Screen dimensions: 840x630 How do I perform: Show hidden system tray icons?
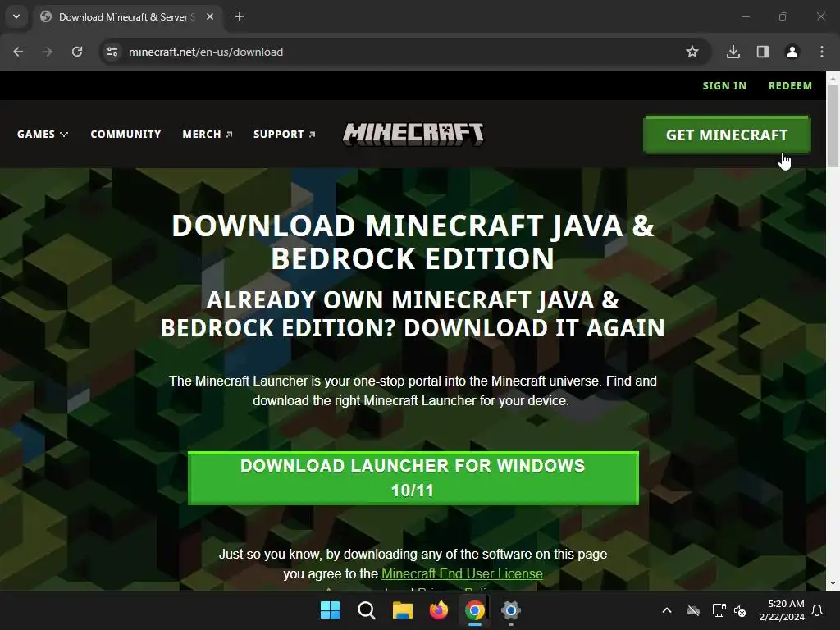pos(667,610)
